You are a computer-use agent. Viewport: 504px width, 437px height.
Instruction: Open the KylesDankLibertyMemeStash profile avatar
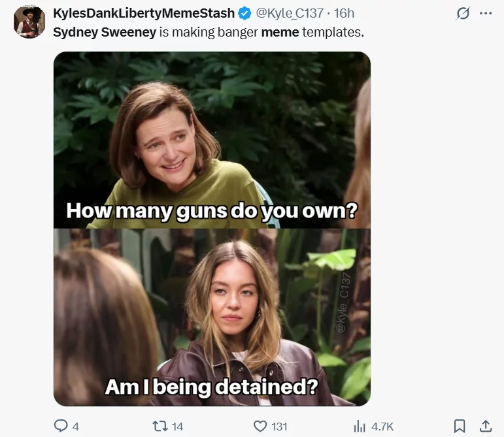pyautogui.click(x=29, y=22)
